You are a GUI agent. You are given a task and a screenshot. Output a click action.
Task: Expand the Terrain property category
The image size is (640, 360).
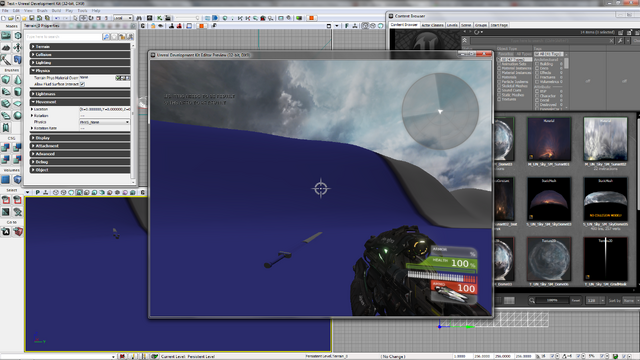tap(80, 47)
